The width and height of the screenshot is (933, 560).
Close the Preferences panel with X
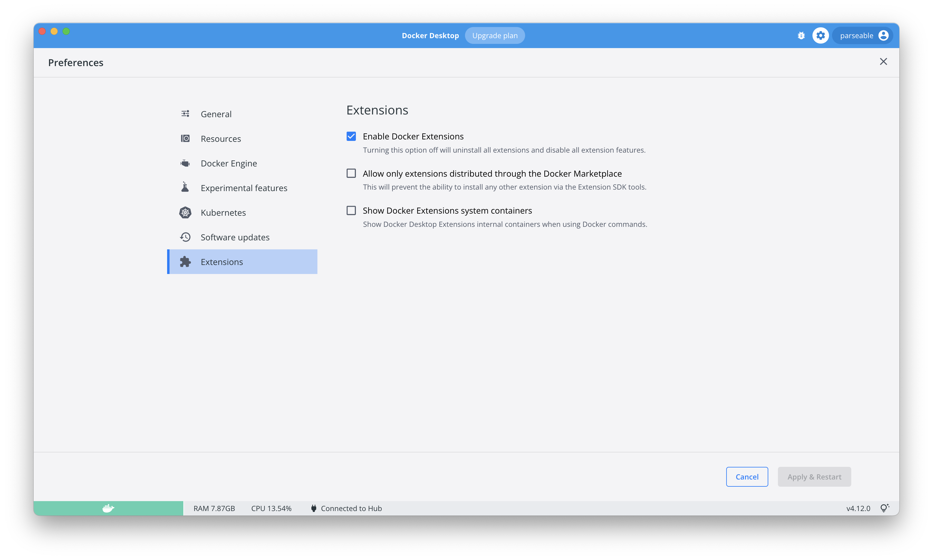tap(883, 62)
